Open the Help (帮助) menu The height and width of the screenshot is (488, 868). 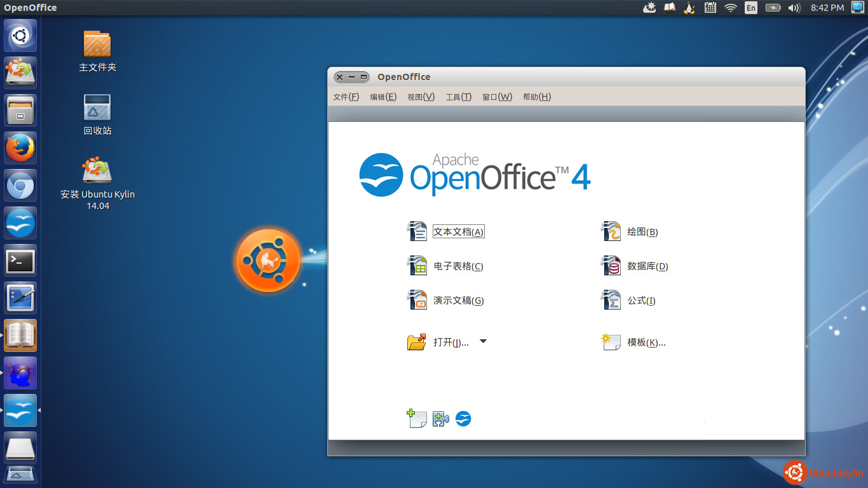(x=537, y=97)
